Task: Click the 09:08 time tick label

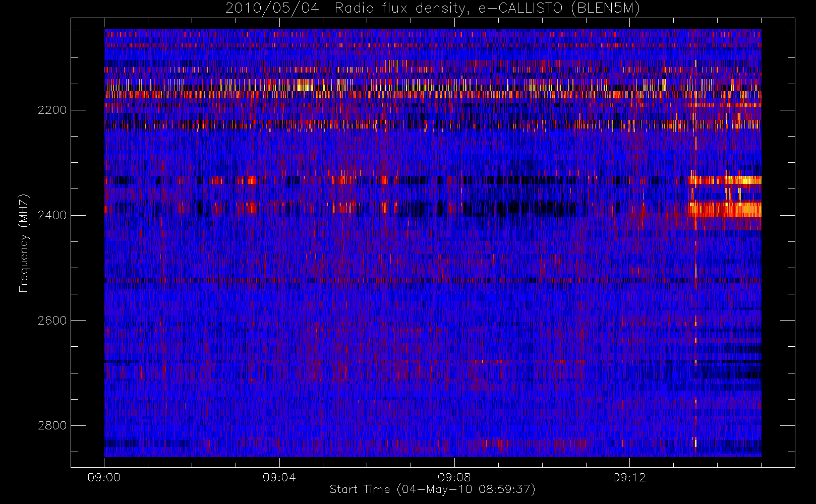Action: (454, 478)
